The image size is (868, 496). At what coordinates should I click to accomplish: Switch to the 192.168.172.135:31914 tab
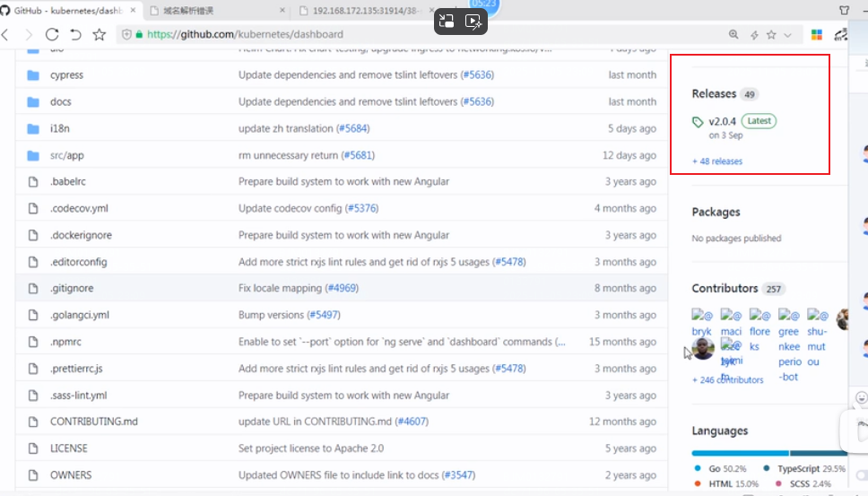tap(365, 11)
